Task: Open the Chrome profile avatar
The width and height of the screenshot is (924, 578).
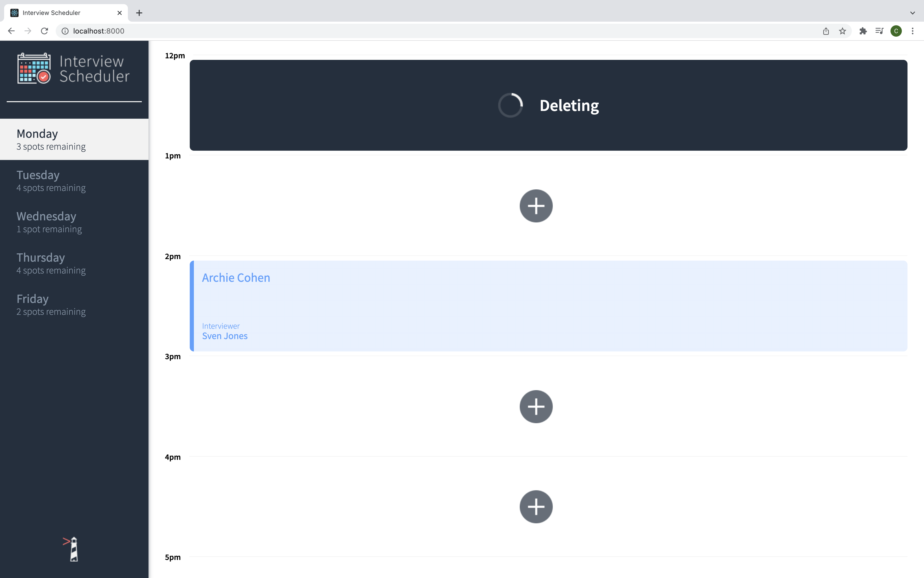Action: tap(896, 31)
